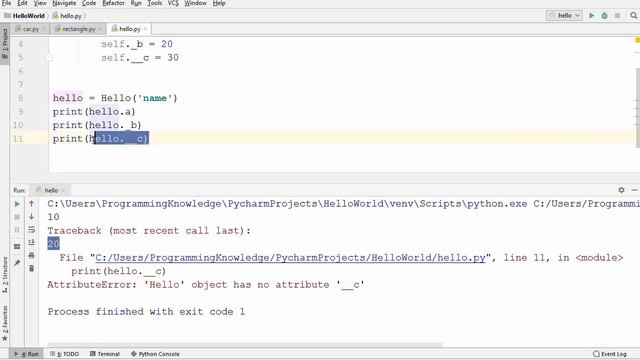This screenshot has width=640, height=360.
Task: Open the TODO tool window
Action: point(64,354)
